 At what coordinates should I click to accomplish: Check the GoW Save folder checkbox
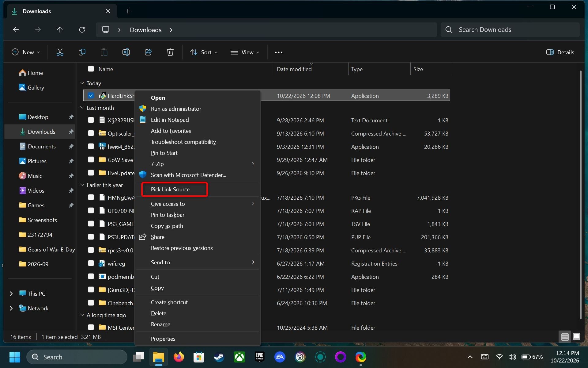click(91, 160)
